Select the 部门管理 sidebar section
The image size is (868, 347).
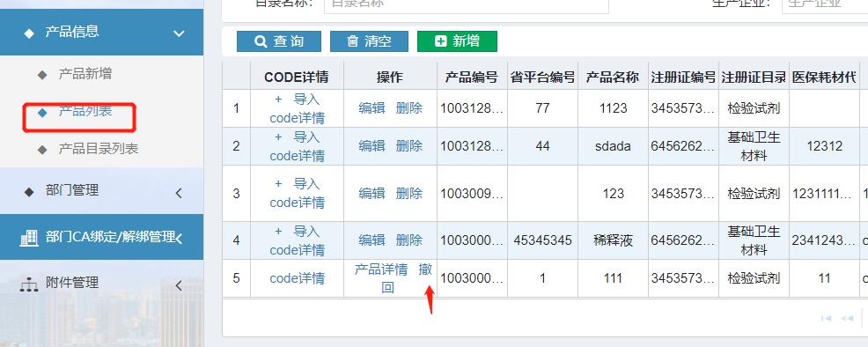click(x=102, y=191)
